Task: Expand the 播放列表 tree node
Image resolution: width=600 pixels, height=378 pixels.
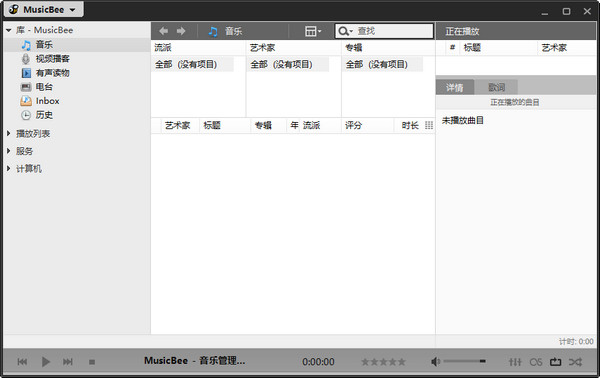Action: coord(9,133)
